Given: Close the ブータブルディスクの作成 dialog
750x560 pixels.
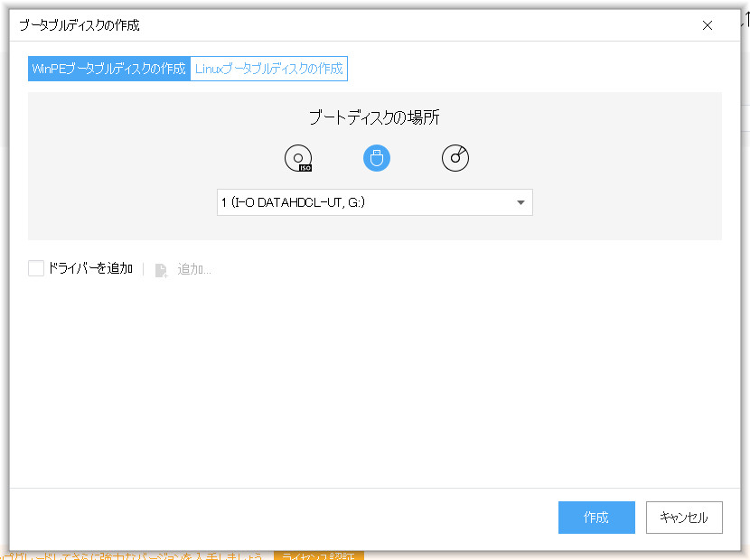Looking at the screenshot, I should pos(708,25).
